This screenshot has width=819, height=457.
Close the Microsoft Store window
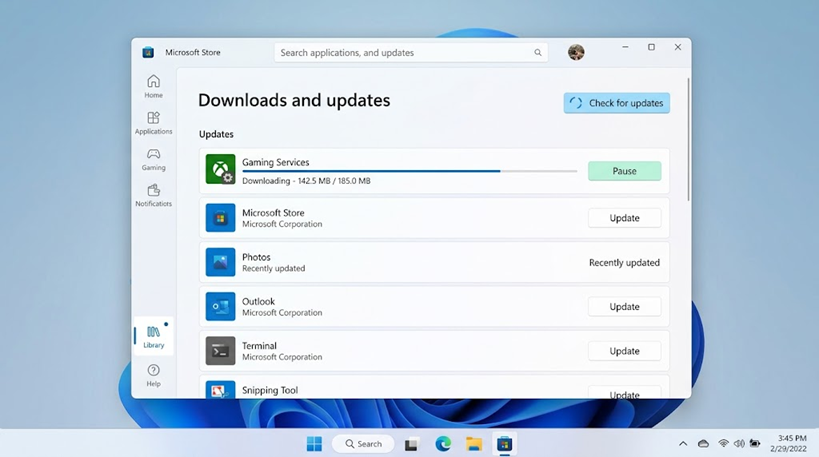coord(678,47)
